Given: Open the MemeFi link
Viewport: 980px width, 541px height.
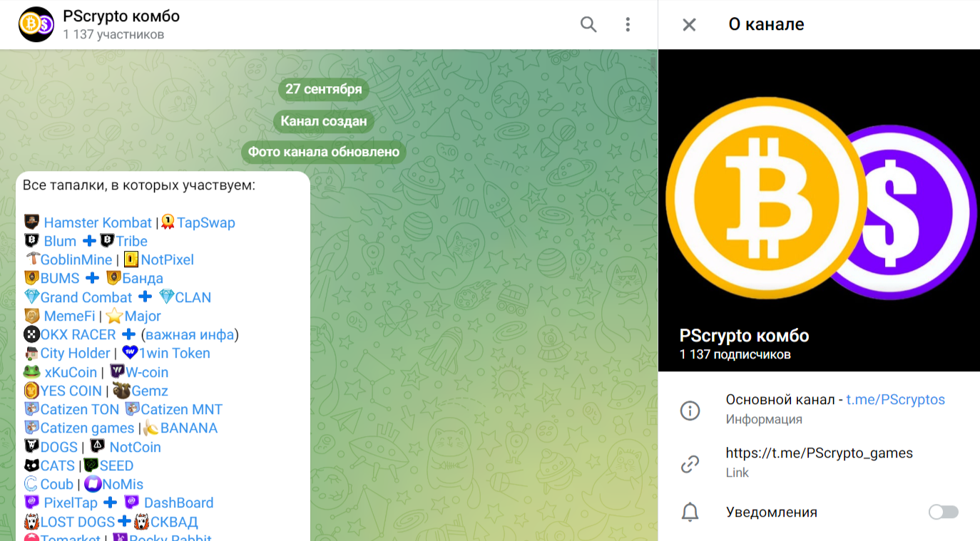Looking at the screenshot, I should point(69,316).
